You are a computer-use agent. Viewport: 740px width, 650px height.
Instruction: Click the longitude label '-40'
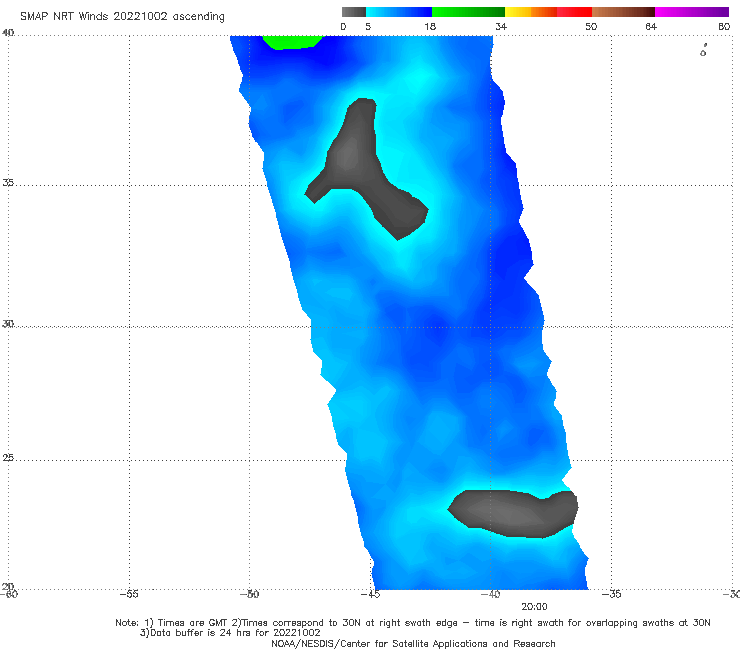click(491, 594)
